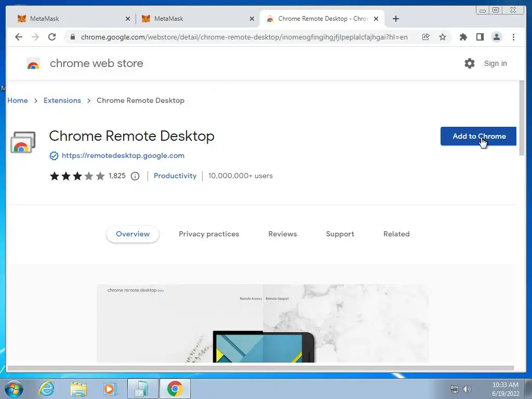The image size is (532, 399).
Task: Open the Chrome profile avatar
Action: pos(496,37)
